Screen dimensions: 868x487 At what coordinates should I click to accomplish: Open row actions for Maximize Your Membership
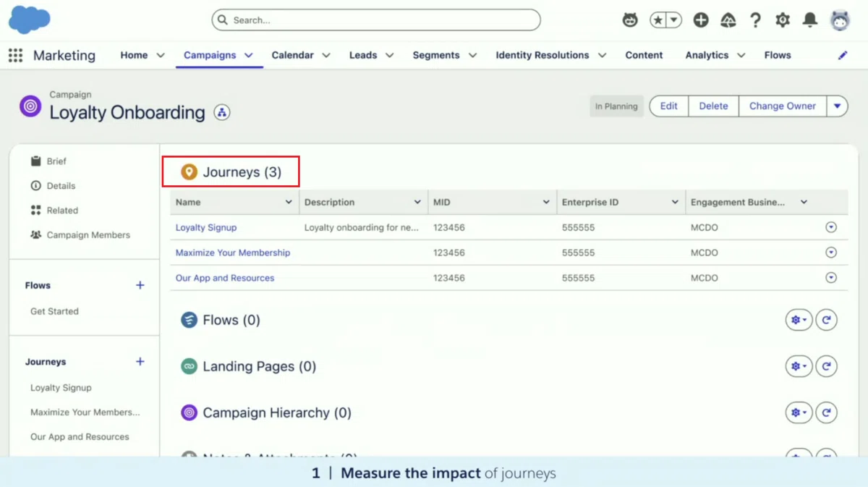(831, 253)
